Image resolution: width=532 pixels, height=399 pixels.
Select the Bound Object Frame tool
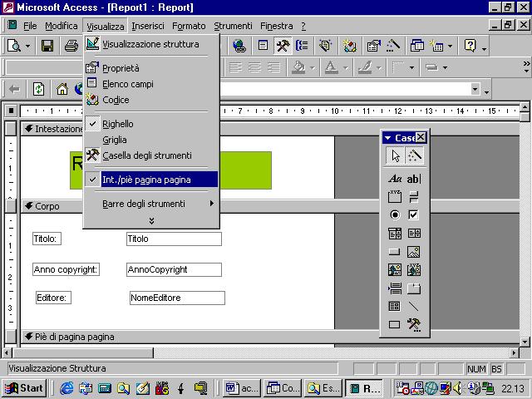point(414,270)
